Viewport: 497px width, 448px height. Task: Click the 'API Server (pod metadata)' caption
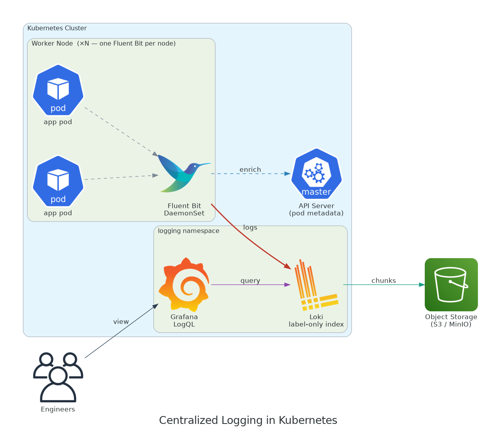click(317, 210)
